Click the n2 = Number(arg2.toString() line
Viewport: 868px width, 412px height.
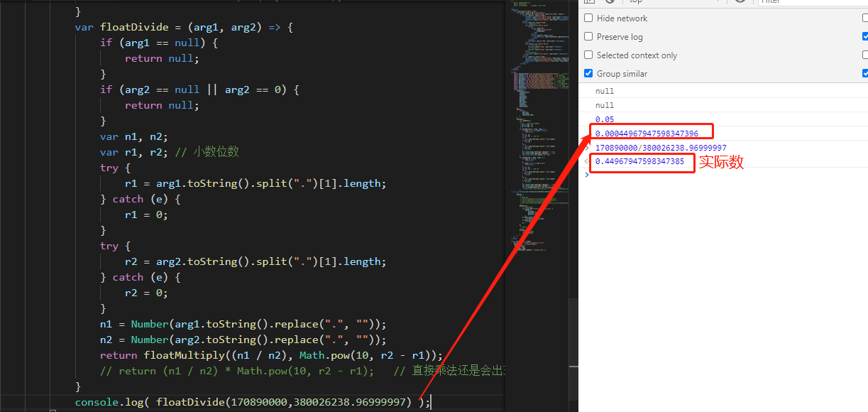[243, 340]
